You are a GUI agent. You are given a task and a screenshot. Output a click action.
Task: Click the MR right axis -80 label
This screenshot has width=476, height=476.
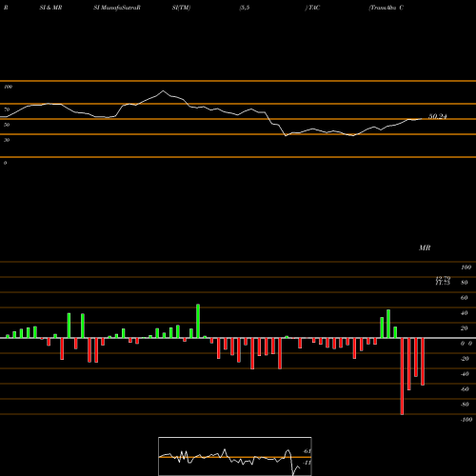[x=465, y=405]
